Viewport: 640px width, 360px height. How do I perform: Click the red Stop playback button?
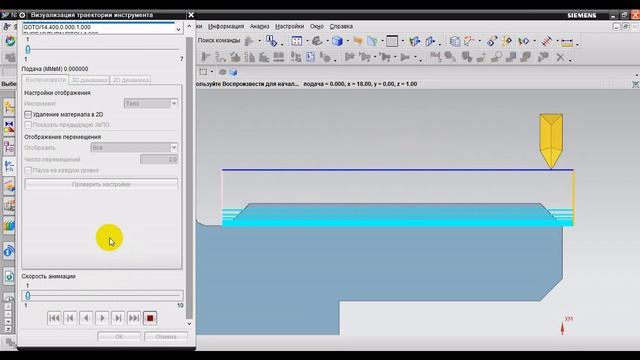pyautogui.click(x=150, y=318)
